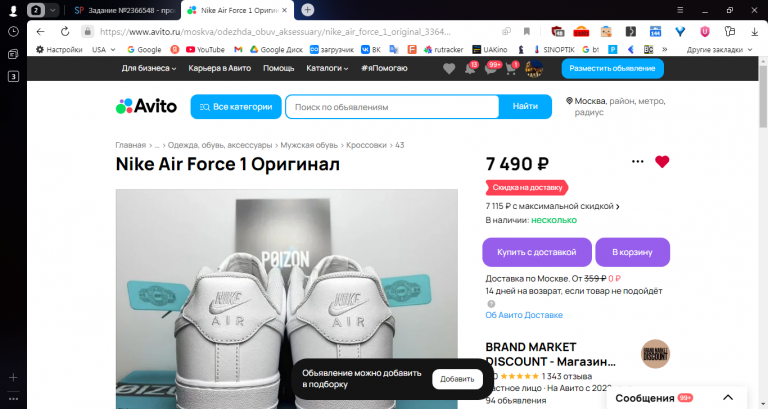
Task: Open three-dot more actions for listing
Action: pyautogui.click(x=637, y=161)
